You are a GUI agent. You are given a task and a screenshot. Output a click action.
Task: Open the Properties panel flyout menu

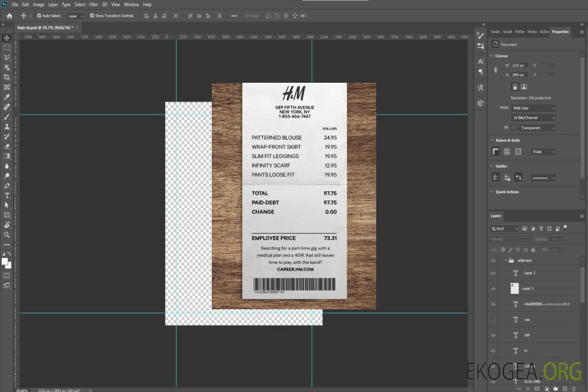point(581,32)
